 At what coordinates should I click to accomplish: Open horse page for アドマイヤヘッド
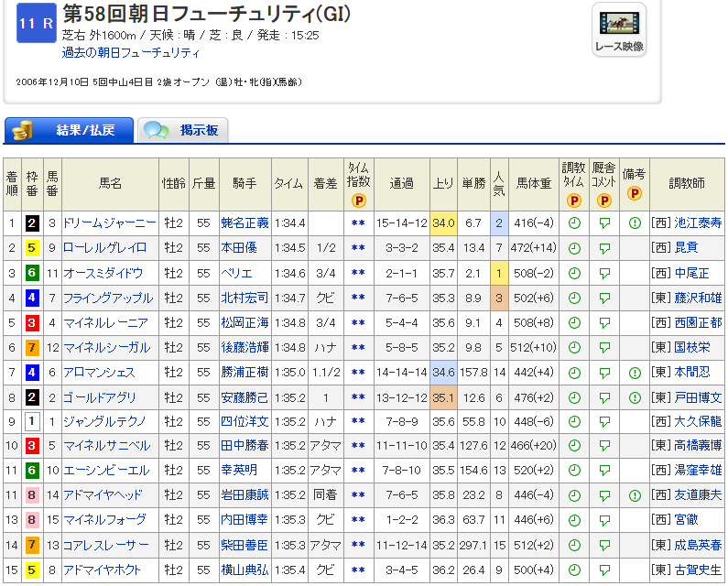(x=103, y=495)
